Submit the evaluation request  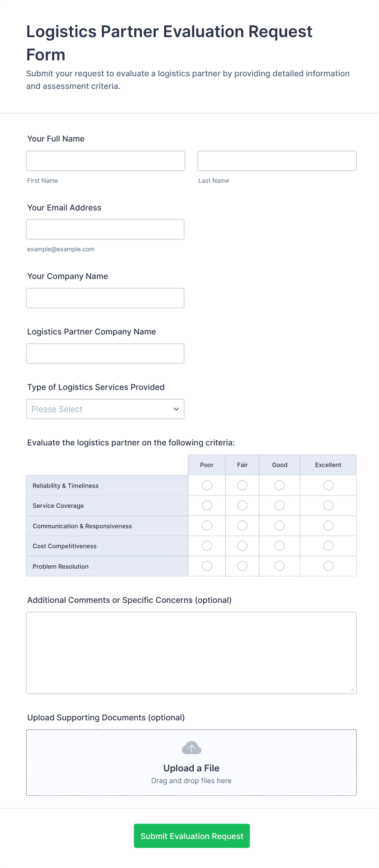pos(192,836)
